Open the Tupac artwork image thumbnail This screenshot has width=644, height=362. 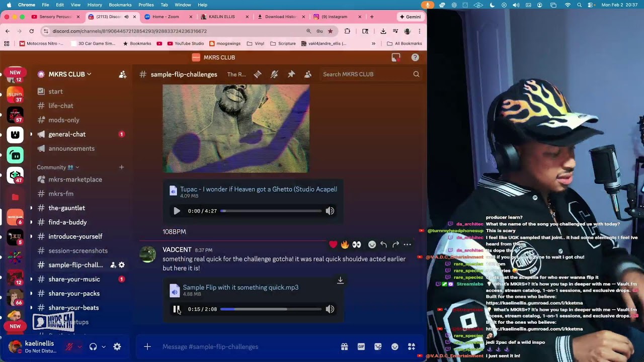236,129
